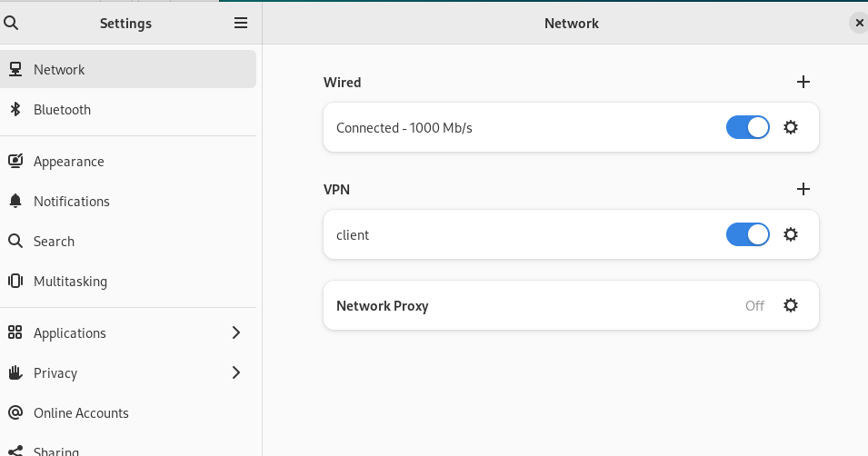Viewport: 868px width, 456px height.
Task: Open the Settings hamburger menu
Action: pos(241,23)
